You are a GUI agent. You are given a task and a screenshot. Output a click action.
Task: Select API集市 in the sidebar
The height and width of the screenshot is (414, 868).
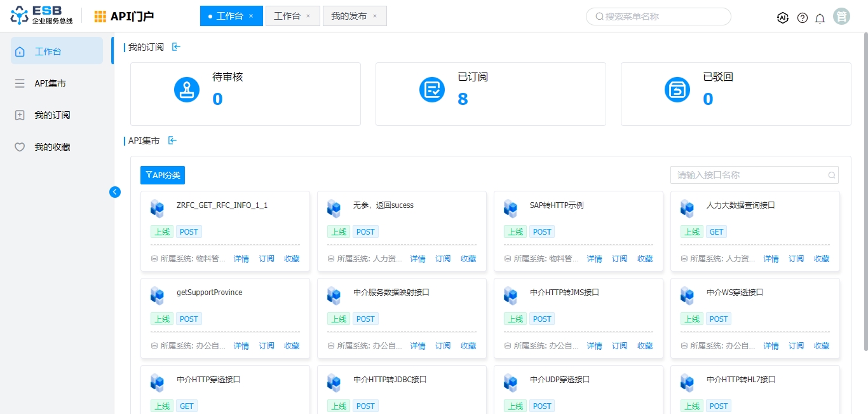[x=50, y=83]
